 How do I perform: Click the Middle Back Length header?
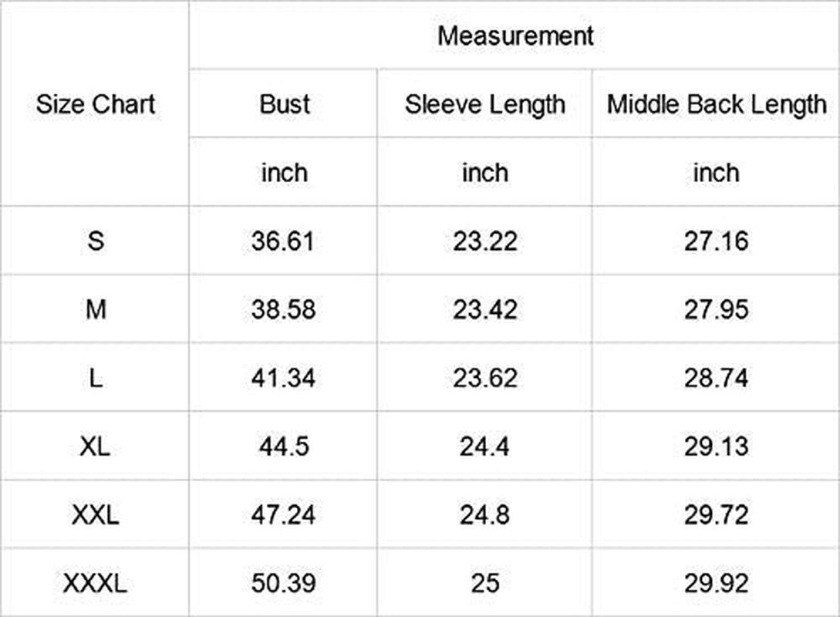tap(716, 104)
